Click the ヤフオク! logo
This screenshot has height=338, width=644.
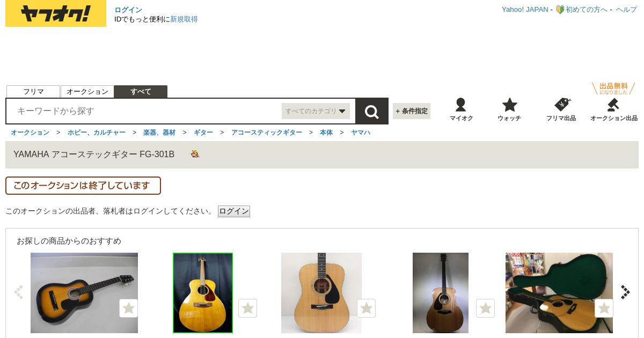pyautogui.click(x=56, y=14)
